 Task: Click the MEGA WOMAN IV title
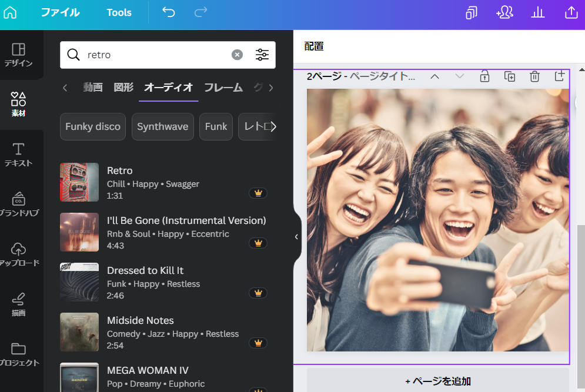(x=148, y=370)
